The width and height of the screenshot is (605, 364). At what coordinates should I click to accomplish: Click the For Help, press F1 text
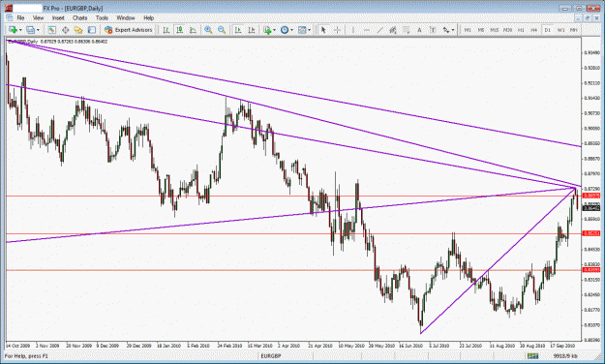click(x=26, y=356)
